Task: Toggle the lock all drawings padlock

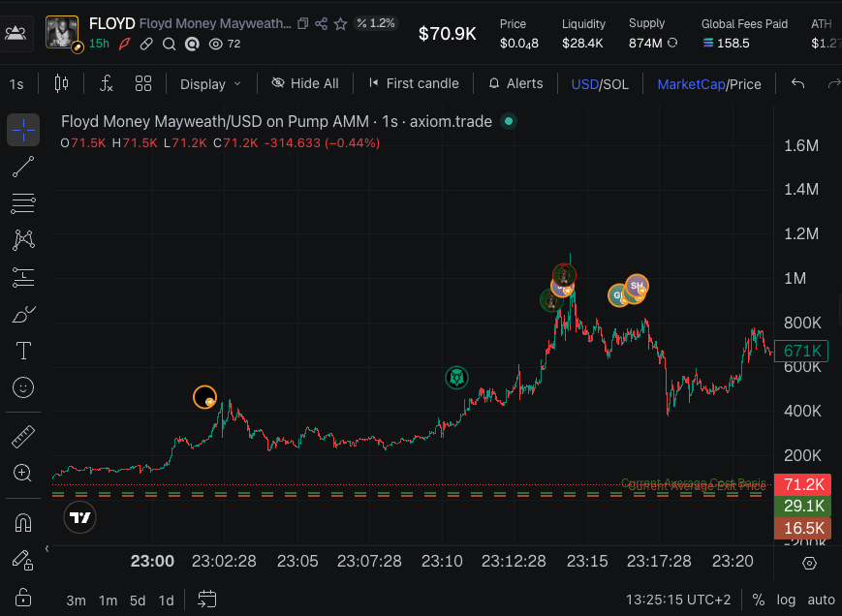Action: tap(22, 597)
